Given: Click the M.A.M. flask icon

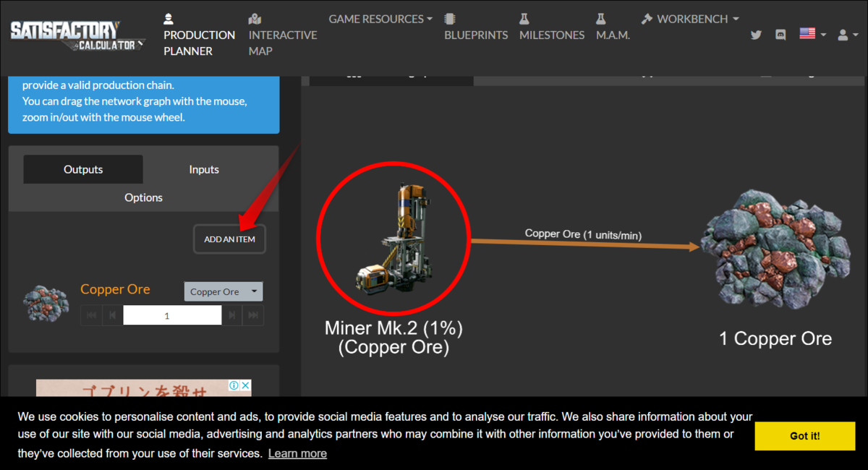Looking at the screenshot, I should pyautogui.click(x=601, y=19).
